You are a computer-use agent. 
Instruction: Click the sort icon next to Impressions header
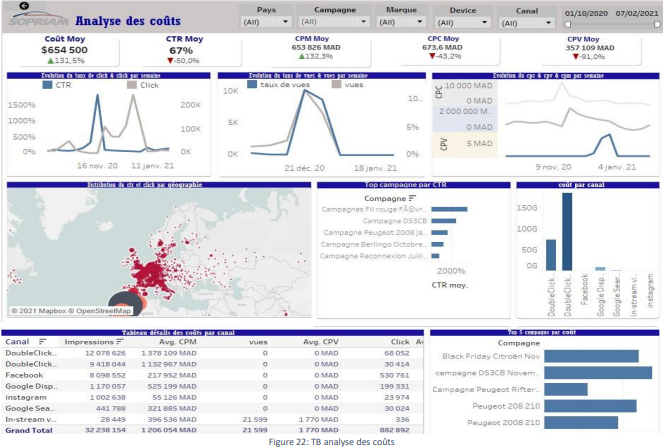[120, 341]
